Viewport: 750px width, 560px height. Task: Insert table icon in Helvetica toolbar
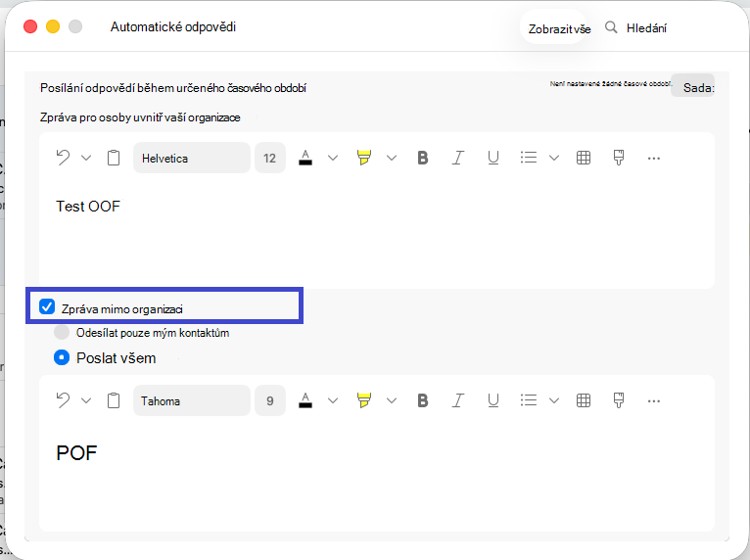point(584,158)
